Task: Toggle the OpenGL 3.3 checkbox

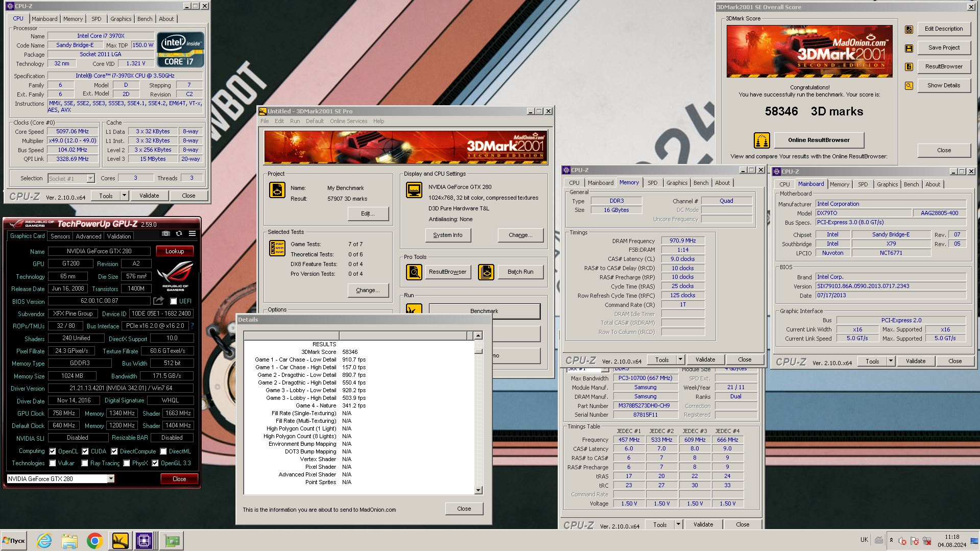Action: pos(155,463)
